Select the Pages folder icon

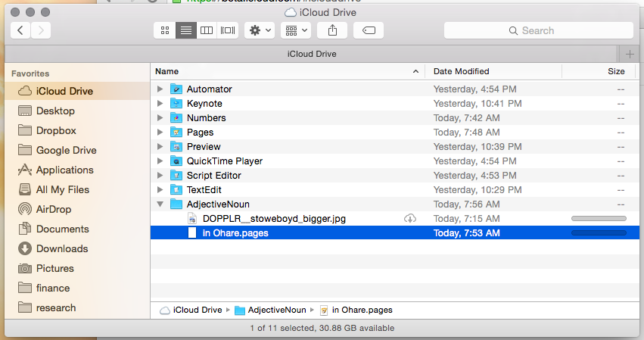point(176,132)
